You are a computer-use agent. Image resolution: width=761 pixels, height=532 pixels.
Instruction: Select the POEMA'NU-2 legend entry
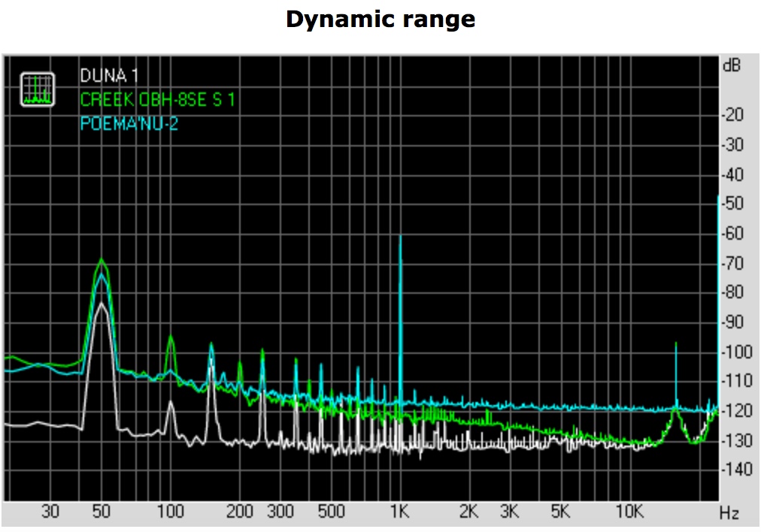[x=129, y=123]
